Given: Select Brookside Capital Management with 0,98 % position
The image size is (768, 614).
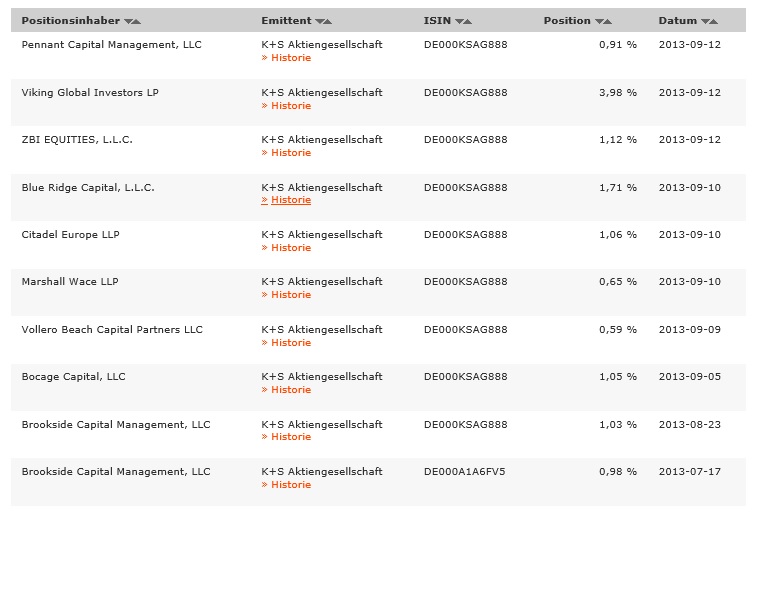Looking at the screenshot, I should click(116, 472).
